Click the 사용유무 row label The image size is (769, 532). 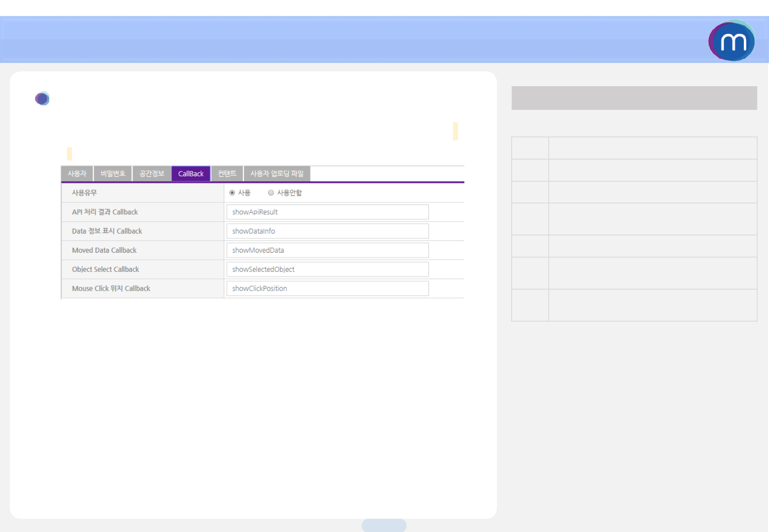(84, 193)
